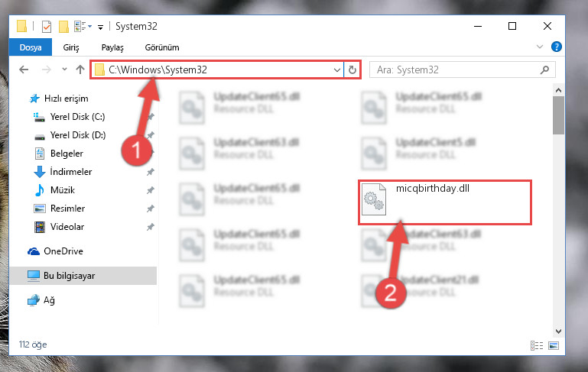Open the Görünüm ribbon tab
588x372 pixels.
tap(162, 47)
